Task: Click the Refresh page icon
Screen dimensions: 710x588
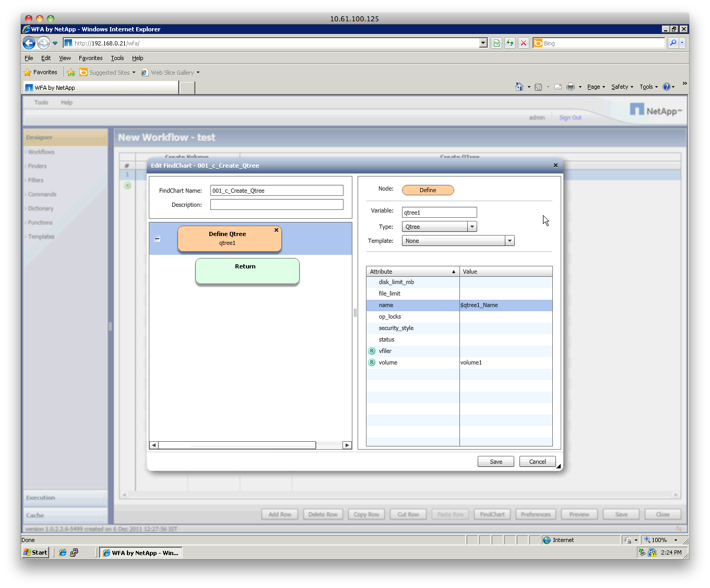Action: pyautogui.click(x=510, y=43)
